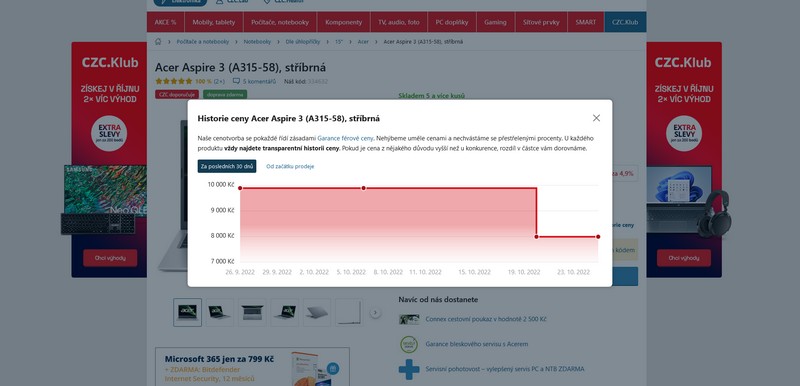Click the five-star rating icons
The height and width of the screenshot is (386, 800).
coord(173,81)
